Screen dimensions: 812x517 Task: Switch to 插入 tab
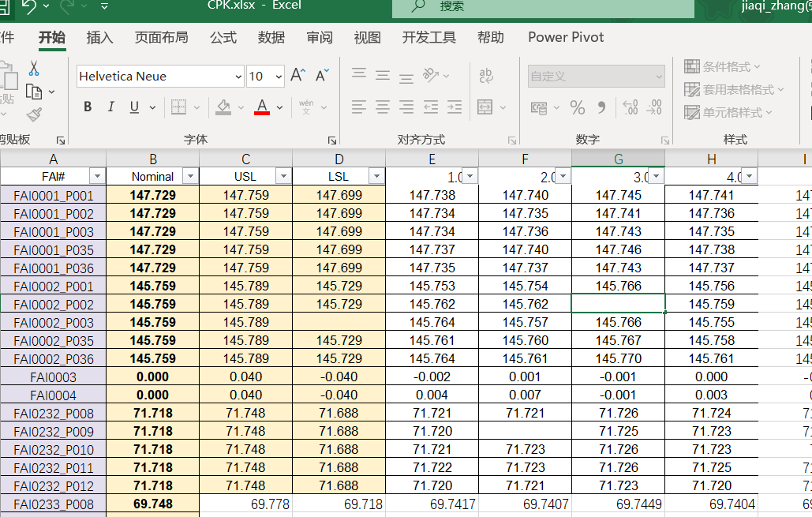[x=99, y=37]
